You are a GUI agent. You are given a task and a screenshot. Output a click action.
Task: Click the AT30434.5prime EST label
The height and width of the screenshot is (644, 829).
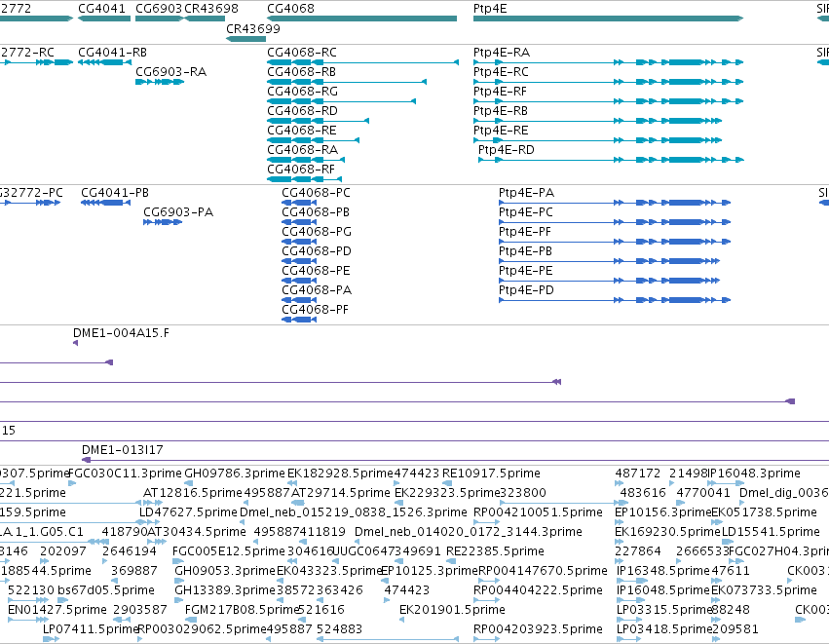click(197, 532)
